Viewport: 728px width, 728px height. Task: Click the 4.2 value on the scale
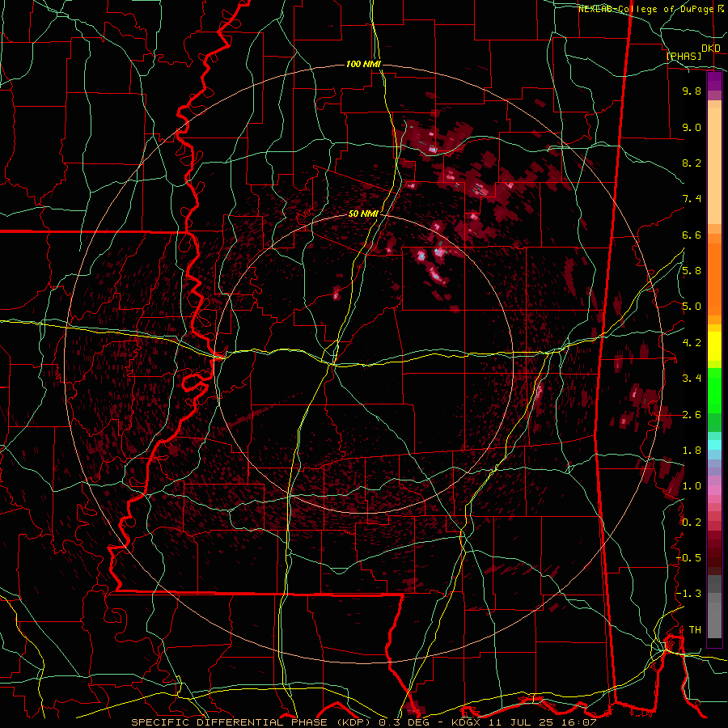point(692,343)
